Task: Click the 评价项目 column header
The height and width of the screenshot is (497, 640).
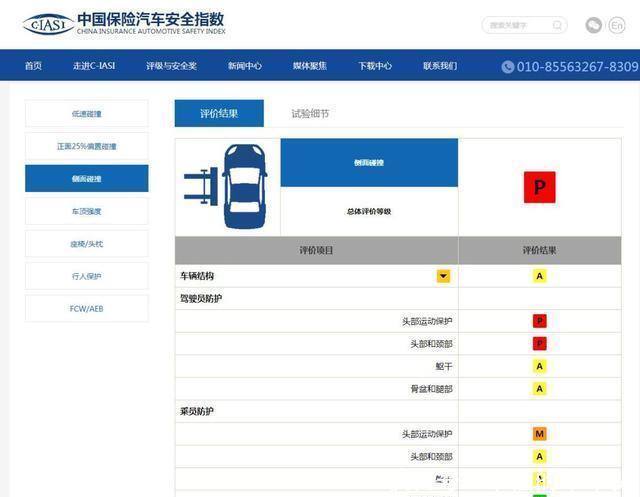Action: pos(316,250)
